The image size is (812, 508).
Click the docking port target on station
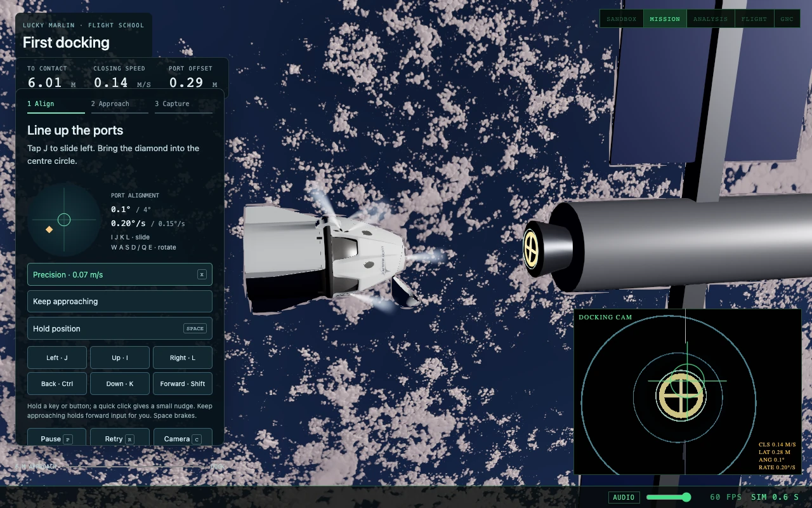click(x=531, y=249)
